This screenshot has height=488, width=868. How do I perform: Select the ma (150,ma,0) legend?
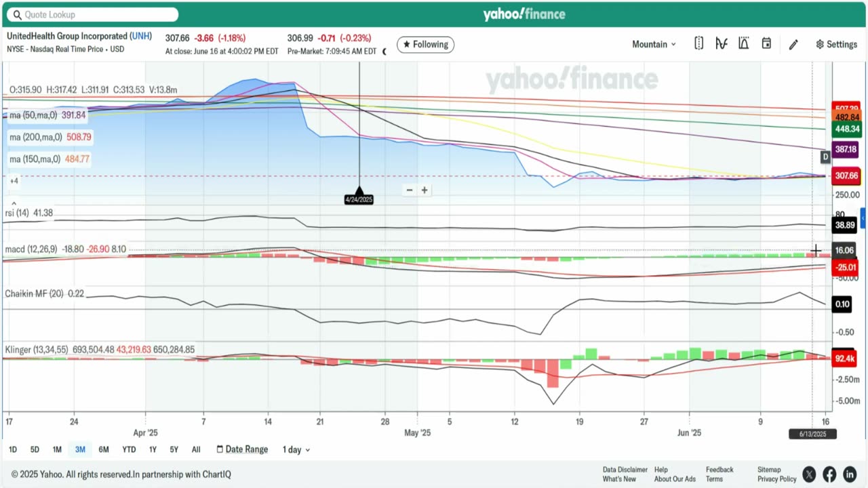[50, 159]
